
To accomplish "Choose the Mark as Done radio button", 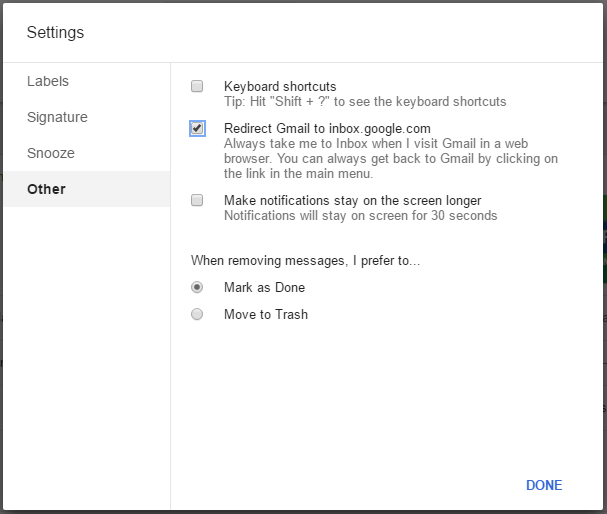I will pyautogui.click(x=197, y=287).
